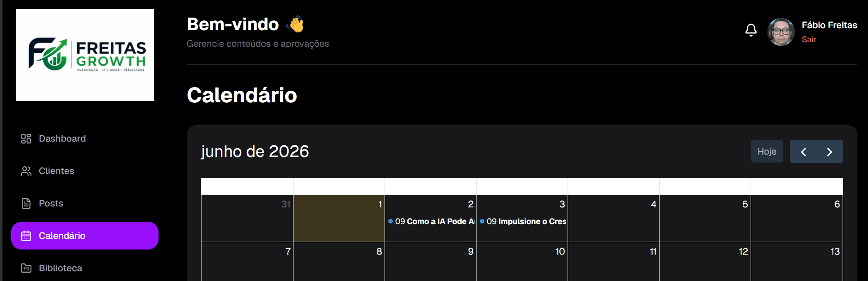Select day 10 in the calendar
868x281 pixels.
pyautogui.click(x=522, y=262)
